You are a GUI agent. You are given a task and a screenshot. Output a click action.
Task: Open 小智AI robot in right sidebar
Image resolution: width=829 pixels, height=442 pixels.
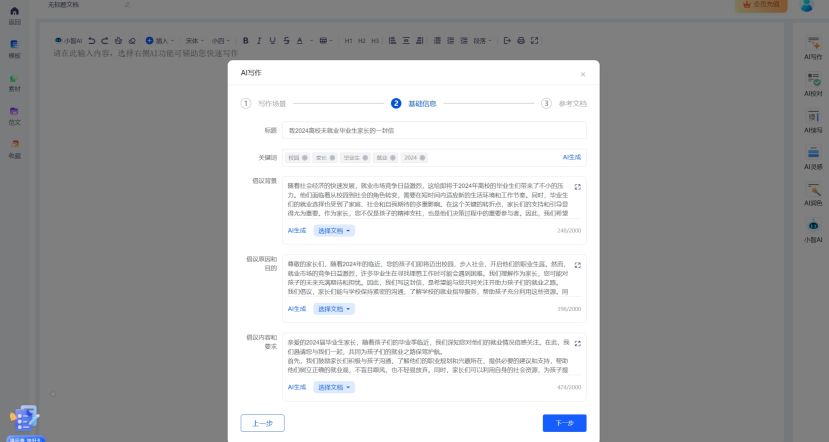[813, 231]
